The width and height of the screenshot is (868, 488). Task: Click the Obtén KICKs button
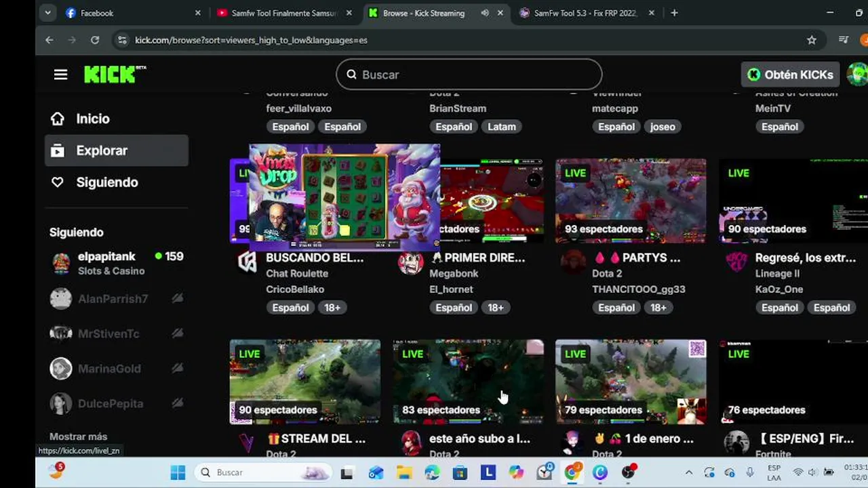(791, 75)
